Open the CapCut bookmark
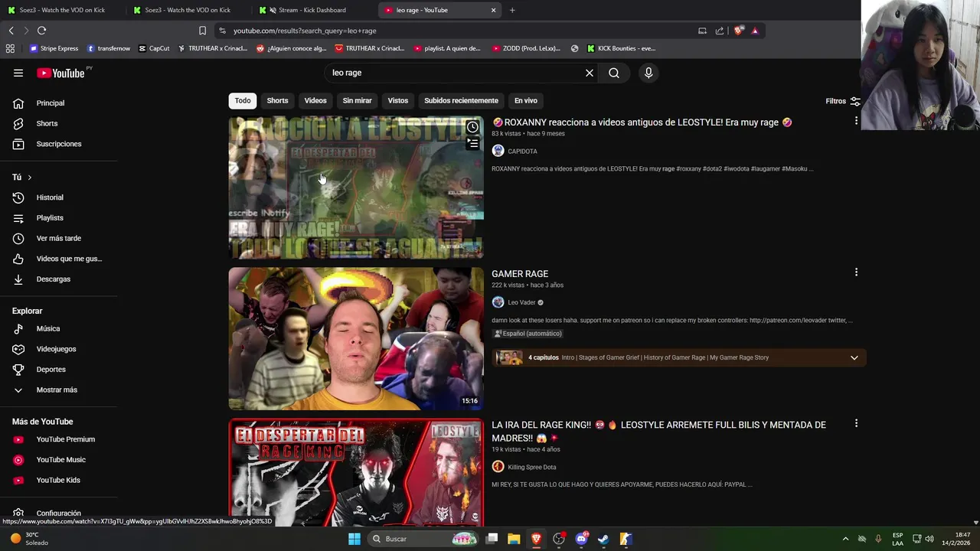Screen dimensions: 980x551 pyautogui.click(x=154, y=48)
